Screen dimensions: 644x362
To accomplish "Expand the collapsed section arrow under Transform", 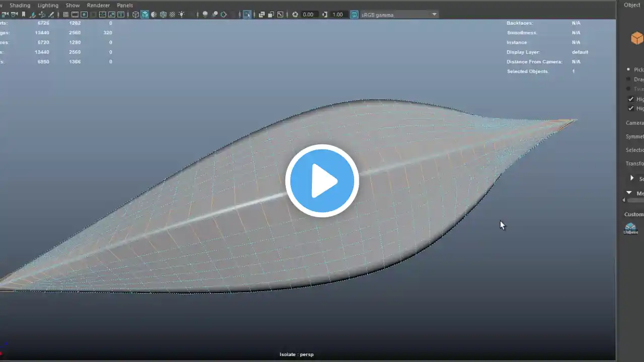I will [x=632, y=178].
